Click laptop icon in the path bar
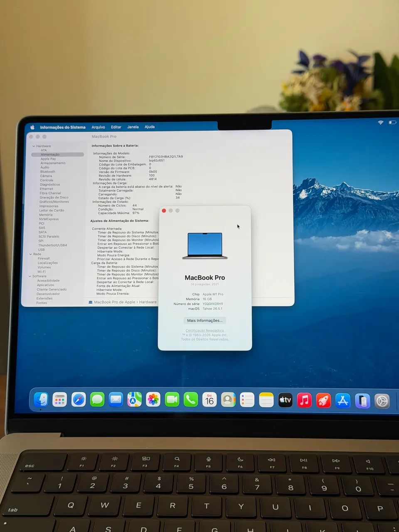 [91, 302]
